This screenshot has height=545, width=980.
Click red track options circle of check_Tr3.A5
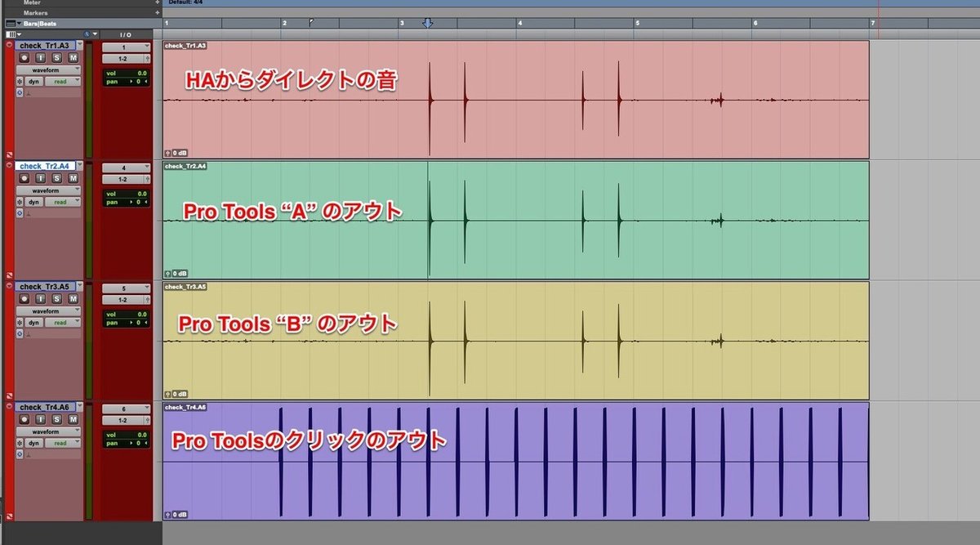pos(9,285)
